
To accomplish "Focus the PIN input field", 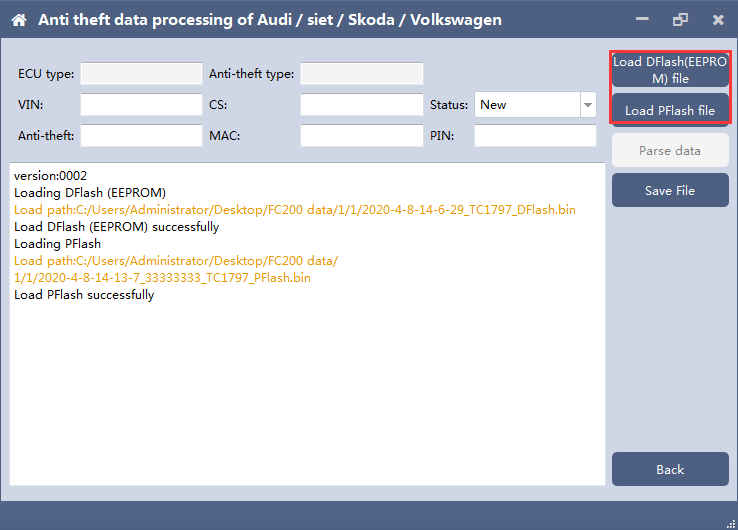I will pyautogui.click(x=535, y=136).
